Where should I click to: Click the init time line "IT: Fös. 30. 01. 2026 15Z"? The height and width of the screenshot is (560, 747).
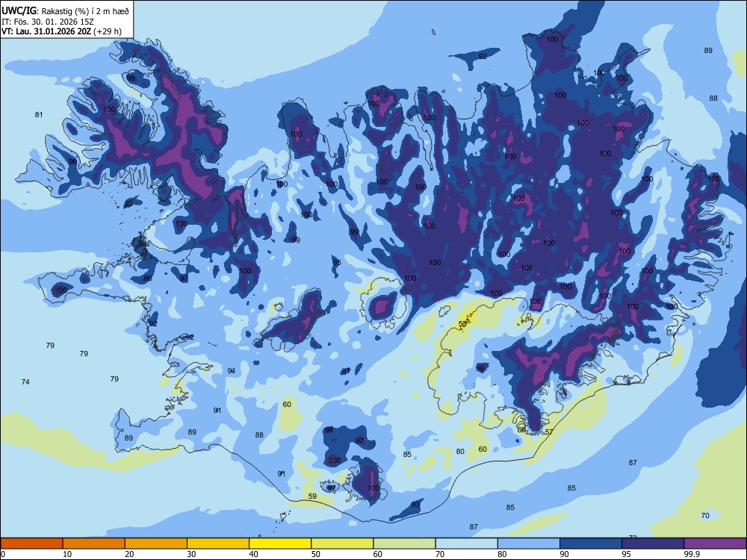48,22
